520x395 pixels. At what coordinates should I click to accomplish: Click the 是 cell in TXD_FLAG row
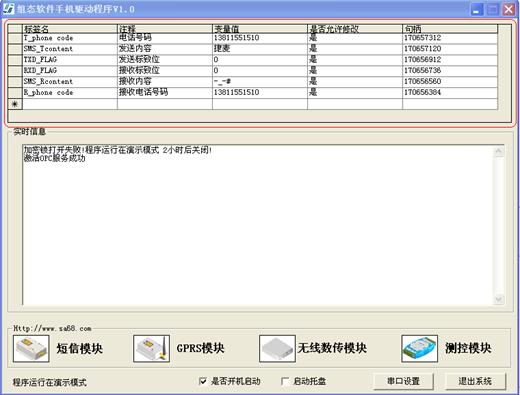tap(355, 60)
